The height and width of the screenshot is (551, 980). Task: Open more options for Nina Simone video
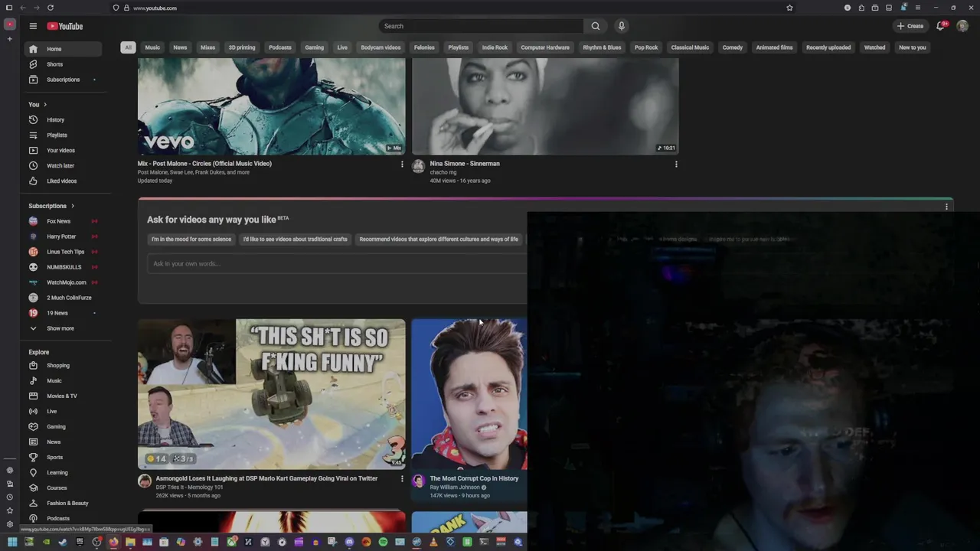coord(676,164)
